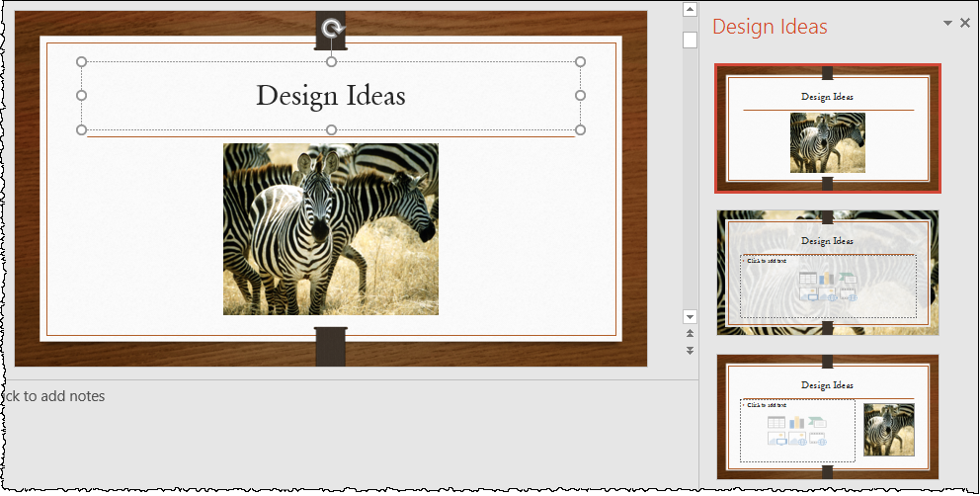Click the slide scrollbar down arrow
Image resolution: width=980 pixels, height=496 pixels.
pyautogui.click(x=690, y=316)
